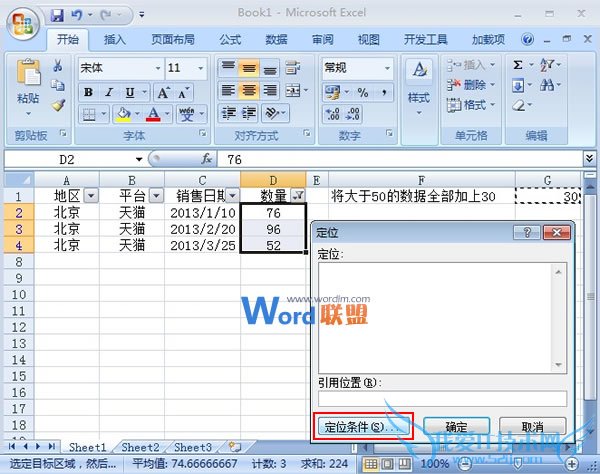Viewport: 600px width, 474px height.
Task: Click the Fill down icon
Action: pyautogui.click(x=518, y=85)
